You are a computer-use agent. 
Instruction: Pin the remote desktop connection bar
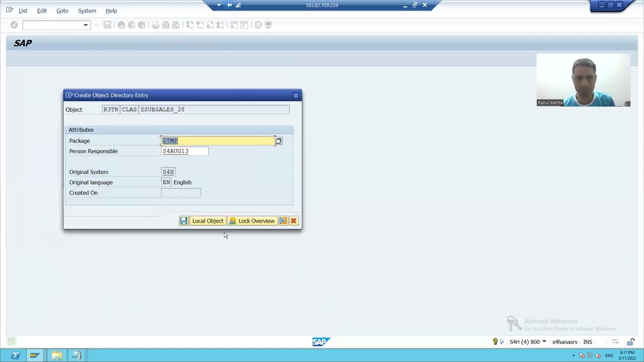[x=229, y=5]
